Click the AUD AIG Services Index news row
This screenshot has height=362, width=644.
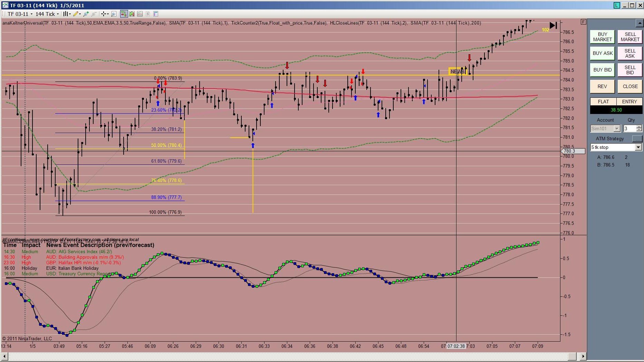pos(58,251)
